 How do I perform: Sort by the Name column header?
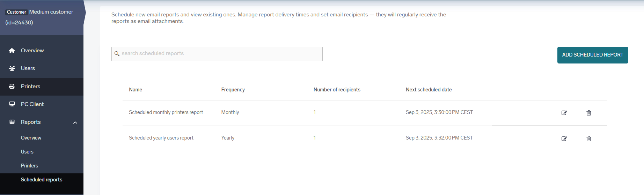coord(136,90)
